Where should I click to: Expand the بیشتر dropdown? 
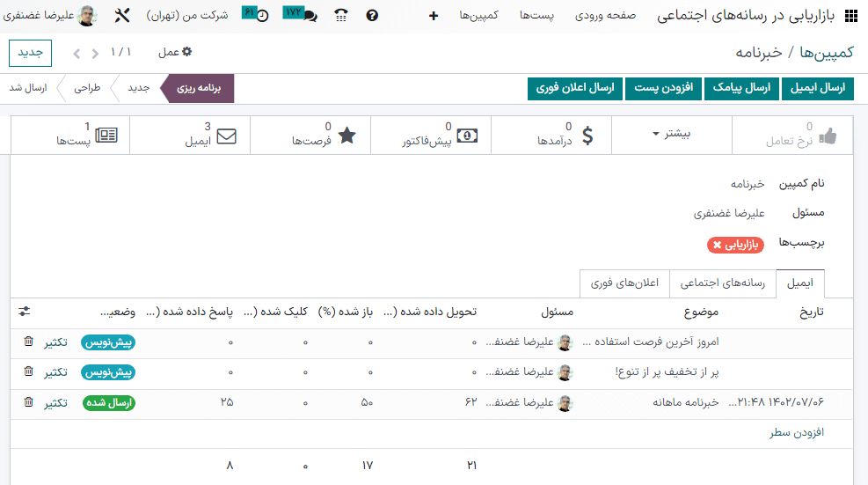pyautogui.click(x=671, y=134)
